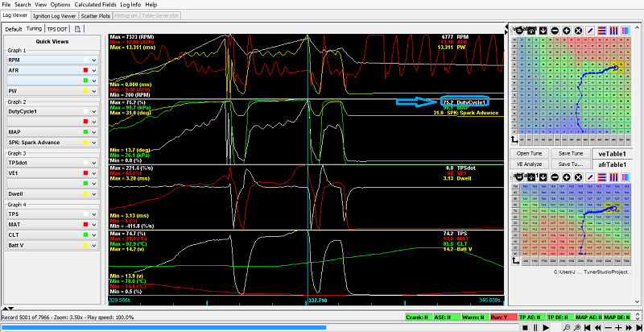Click the zoom out magnifier icon
644x332 pixels.
click(x=567, y=327)
